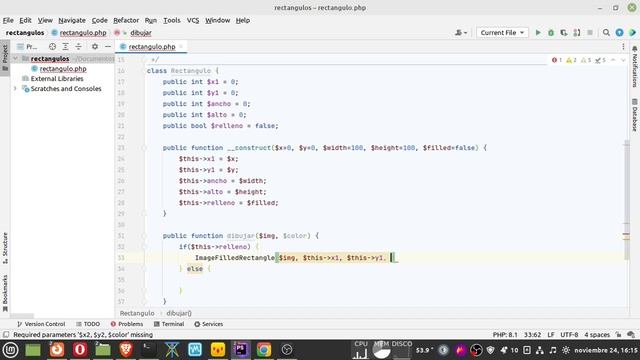Go to previous highlighted error arrow

pos(613,60)
